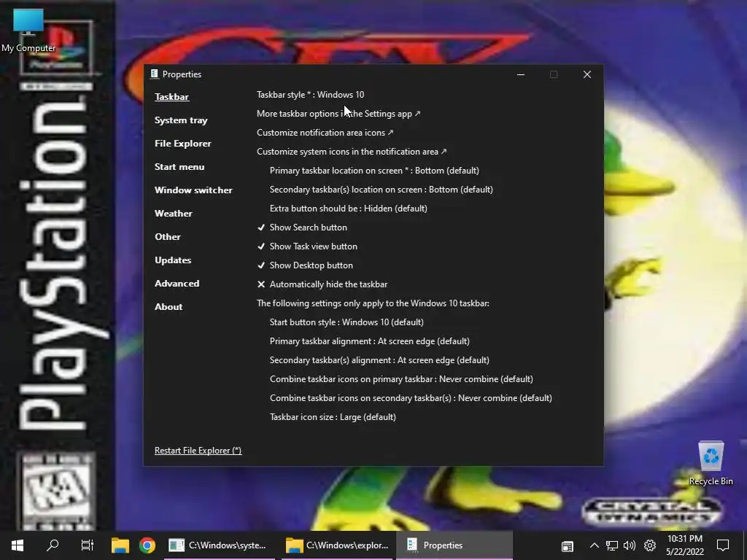
Task: Select the Taskbar section
Action: [171, 97]
